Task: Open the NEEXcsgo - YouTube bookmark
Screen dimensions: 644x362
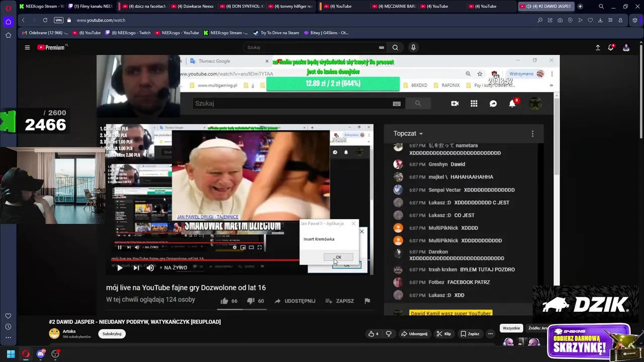Action: pyautogui.click(x=177, y=33)
